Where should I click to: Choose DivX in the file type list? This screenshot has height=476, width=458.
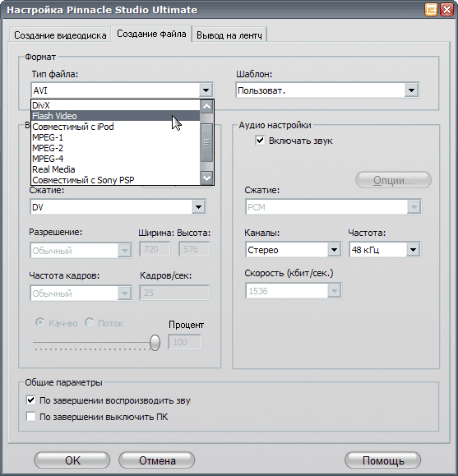[116, 105]
